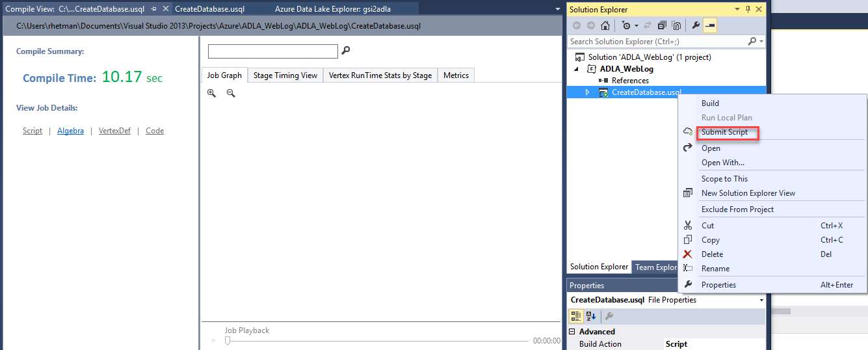Image resolution: width=868 pixels, height=350 pixels.
Task: Choose Submit Script from context menu
Action: [724, 132]
